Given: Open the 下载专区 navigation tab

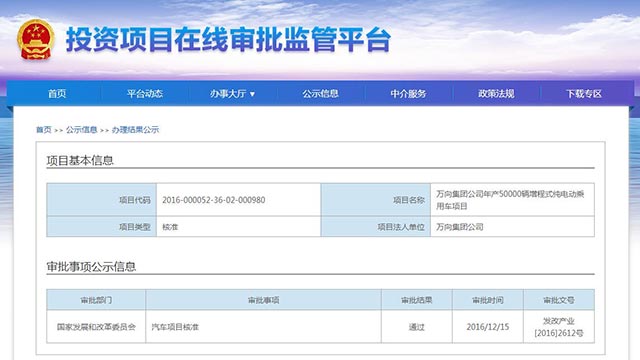Looking at the screenshot, I should 584,93.
